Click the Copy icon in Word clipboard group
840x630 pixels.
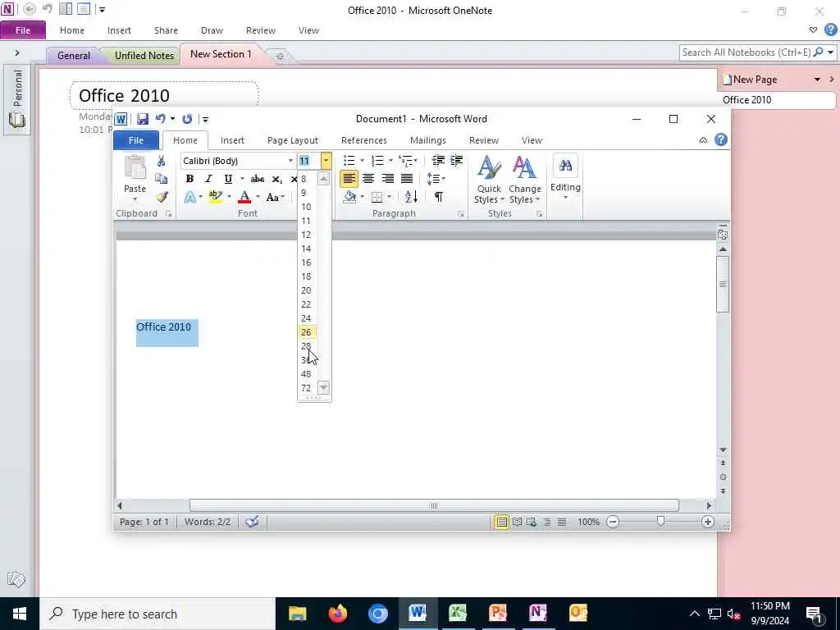[x=161, y=178]
